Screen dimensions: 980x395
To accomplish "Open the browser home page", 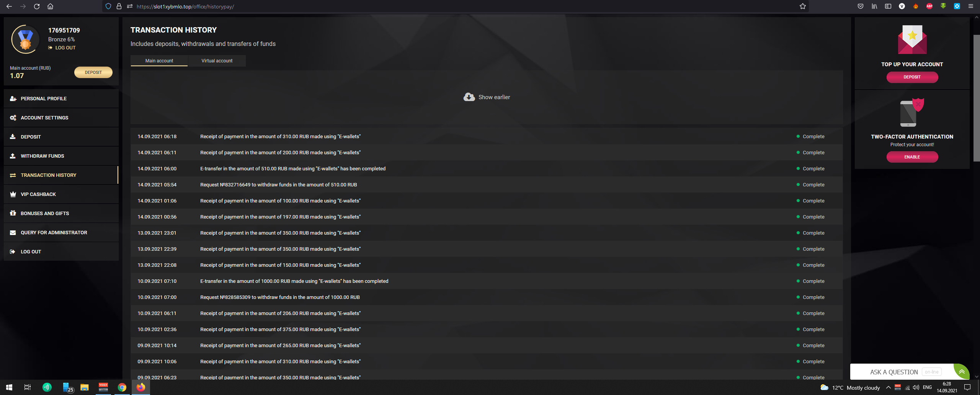I will (50, 7).
